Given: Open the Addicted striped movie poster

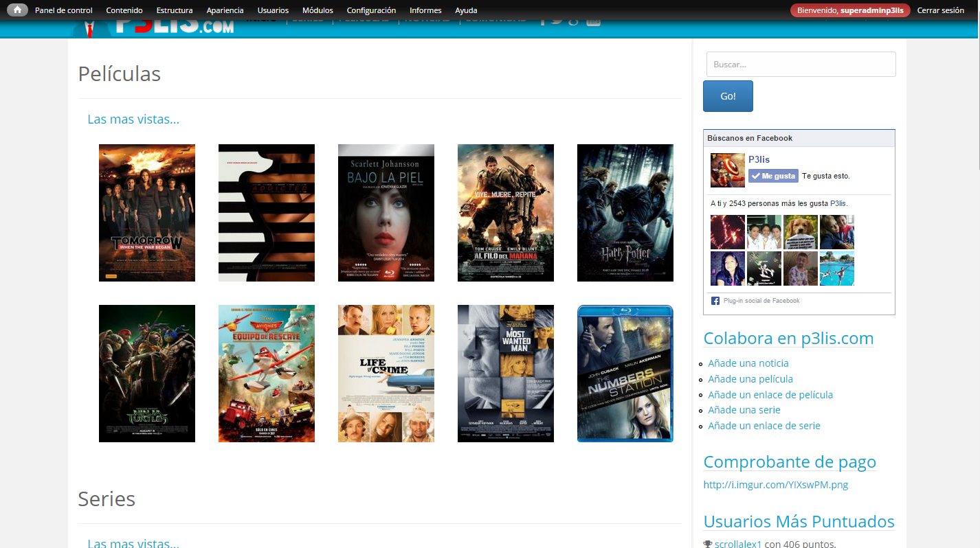Looking at the screenshot, I should (267, 213).
